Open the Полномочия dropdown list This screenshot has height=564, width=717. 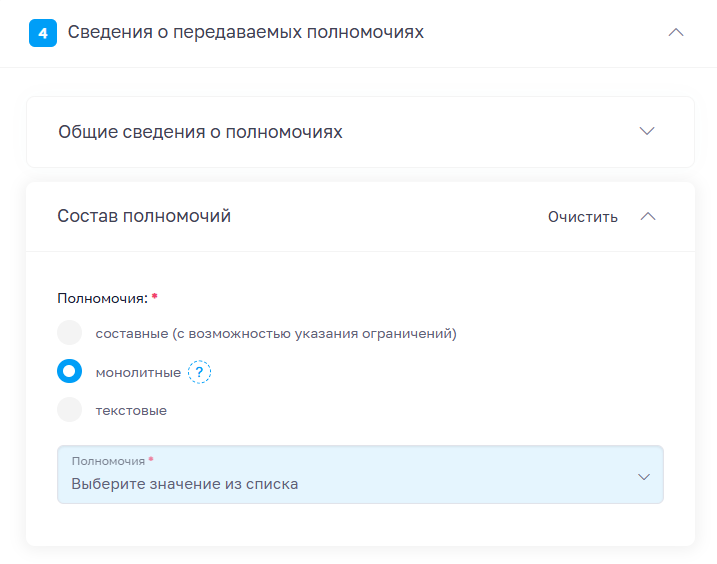click(x=360, y=475)
